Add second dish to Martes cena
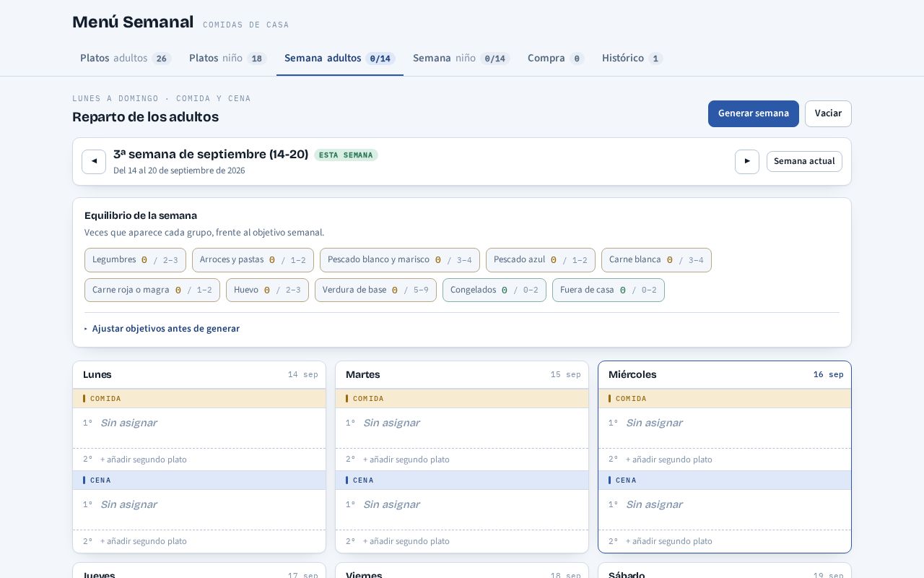924x578 pixels. (x=462, y=541)
